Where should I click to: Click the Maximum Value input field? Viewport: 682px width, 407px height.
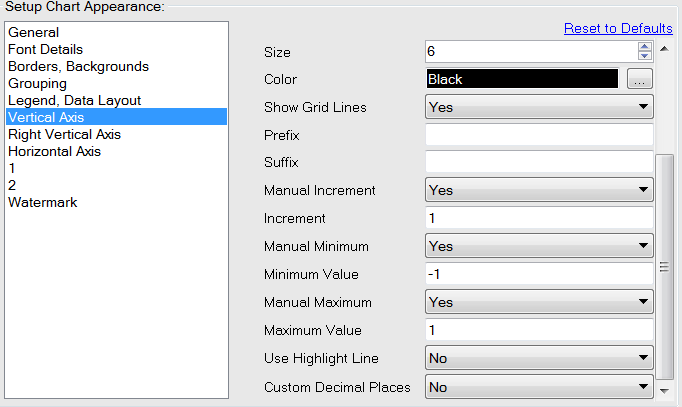point(539,330)
